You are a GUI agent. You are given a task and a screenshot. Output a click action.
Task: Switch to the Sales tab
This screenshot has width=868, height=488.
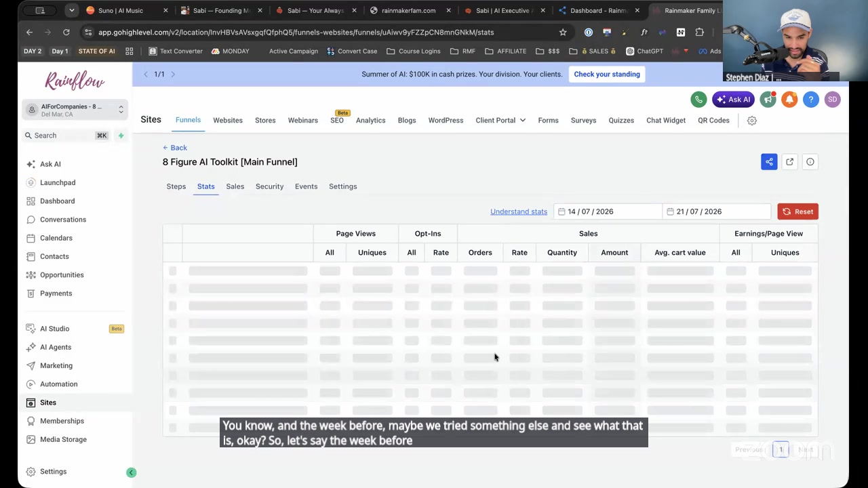click(x=235, y=186)
